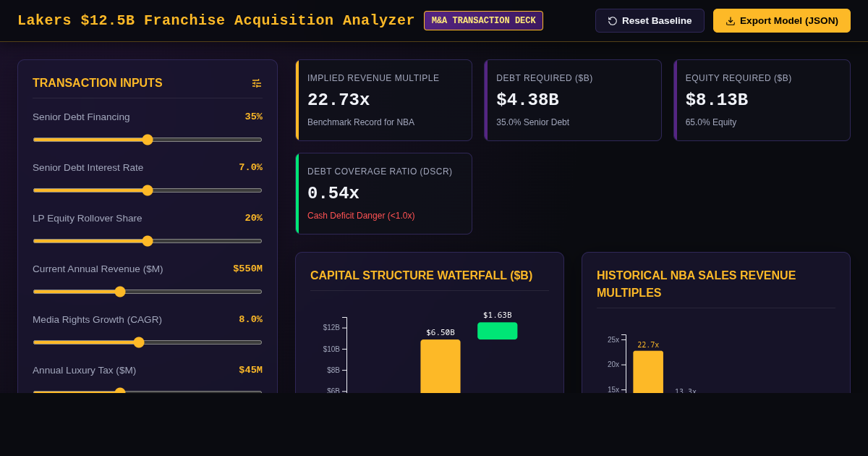The image size is (868, 456).
Task: Click the tune icon in Transaction Inputs header
Action: (256, 83)
